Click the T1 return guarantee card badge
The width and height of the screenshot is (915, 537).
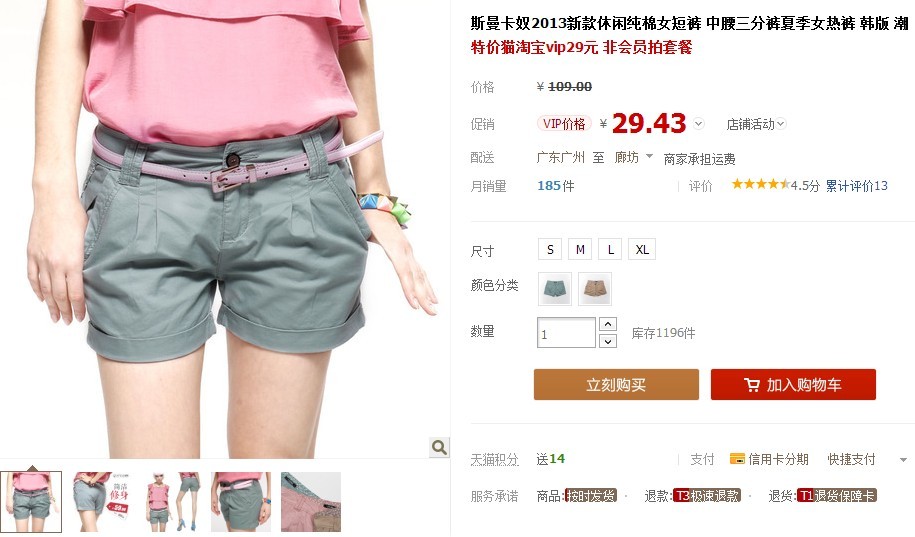point(836,496)
